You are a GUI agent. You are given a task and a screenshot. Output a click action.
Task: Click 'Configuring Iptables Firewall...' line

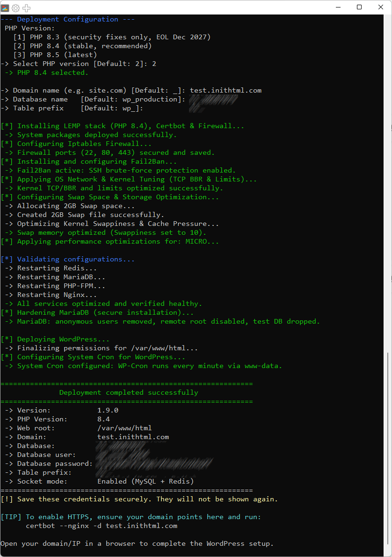tap(76, 144)
